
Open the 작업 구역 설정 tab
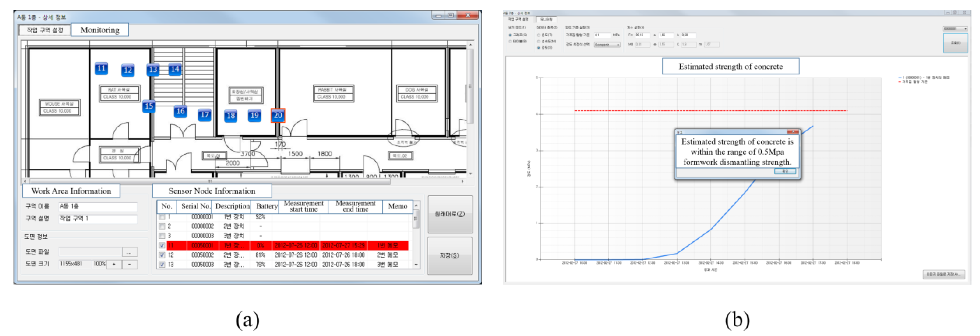(x=44, y=30)
